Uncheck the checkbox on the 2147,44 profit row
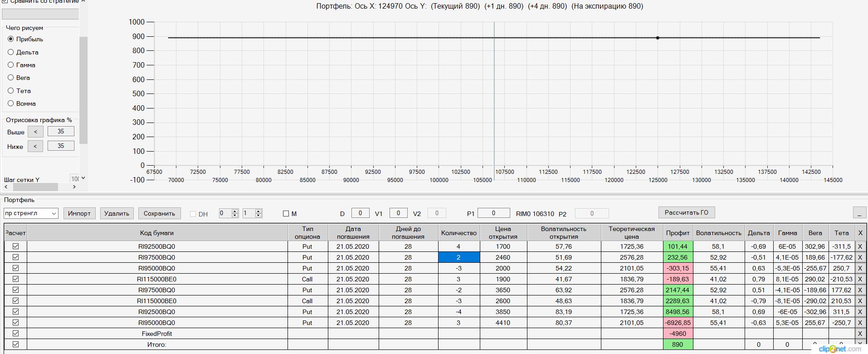Viewport: 868px width, 354px height. pyautogui.click(x=16, y=290)
